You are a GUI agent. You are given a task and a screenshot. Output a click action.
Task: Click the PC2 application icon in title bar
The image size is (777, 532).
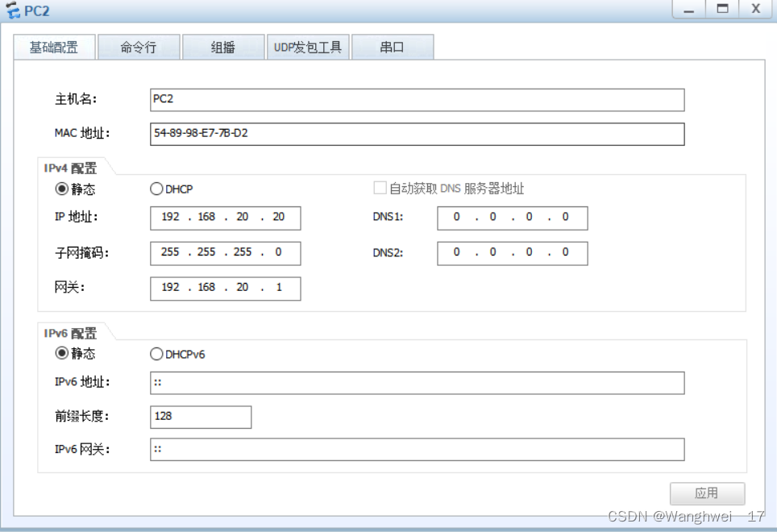click(x=13, y=10)
